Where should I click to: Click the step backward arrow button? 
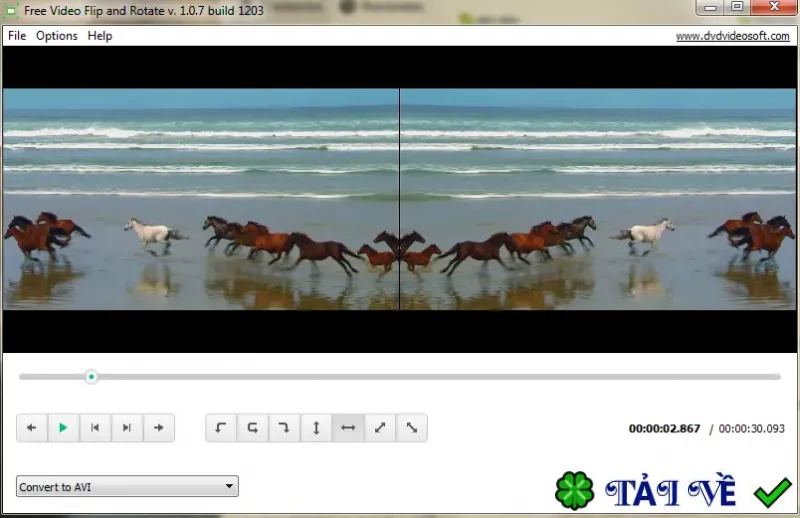pos(32,428)
